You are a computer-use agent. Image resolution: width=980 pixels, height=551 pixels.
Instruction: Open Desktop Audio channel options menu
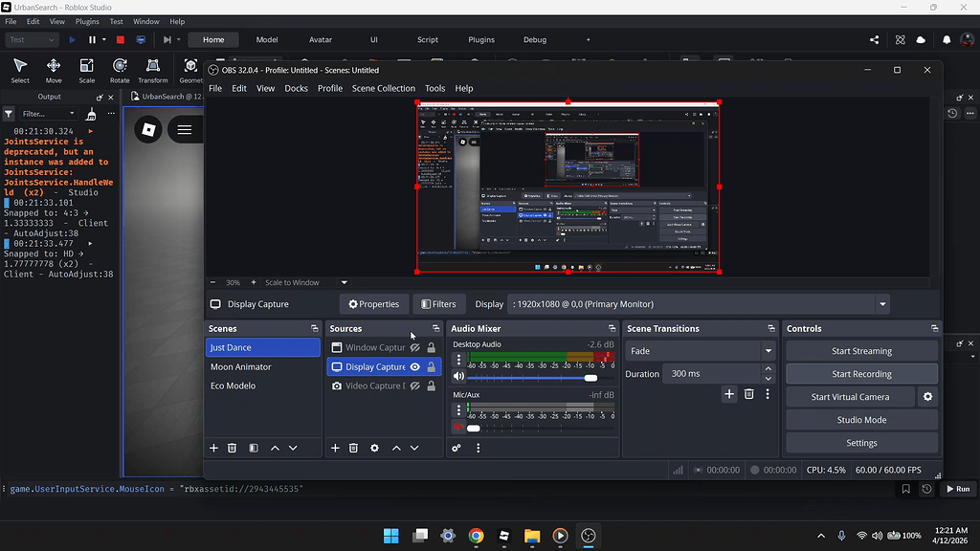point(458,360)
